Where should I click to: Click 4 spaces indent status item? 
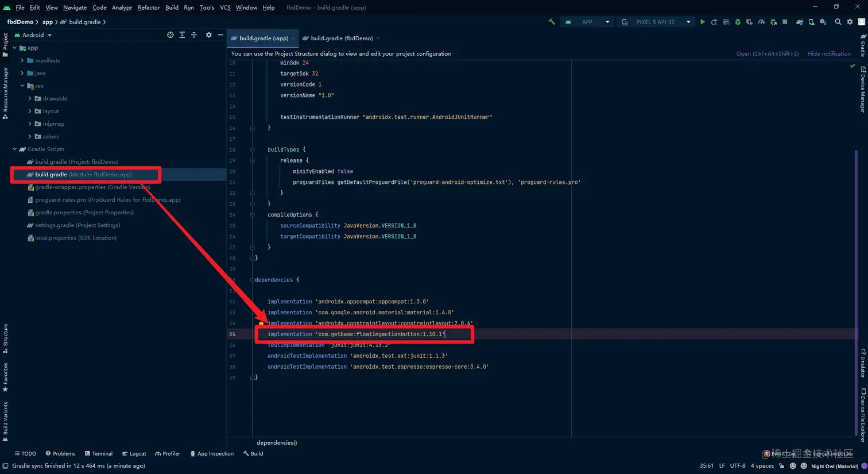762,466
